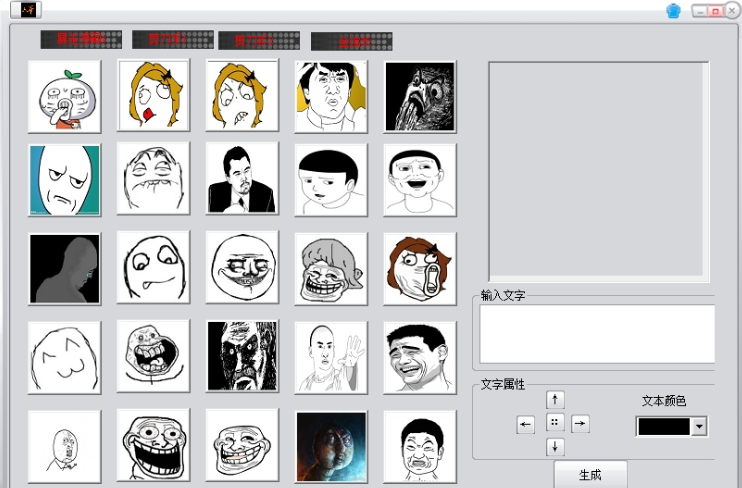This screenshot has width=742, height=488.
Task: Open the 暴走漫画1 tab
Action: tap(81, 40)
